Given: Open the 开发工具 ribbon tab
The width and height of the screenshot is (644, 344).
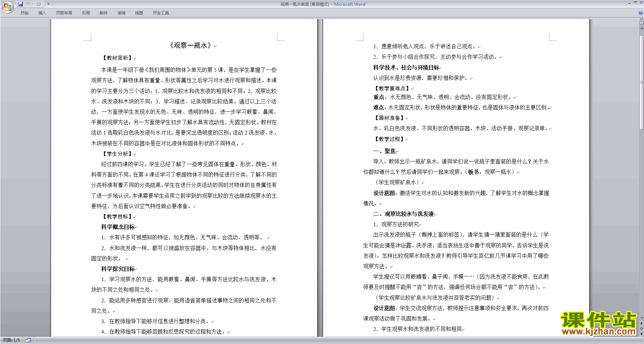Looking at the screenshot, I should pyautogui.click(x=161, y=13).
